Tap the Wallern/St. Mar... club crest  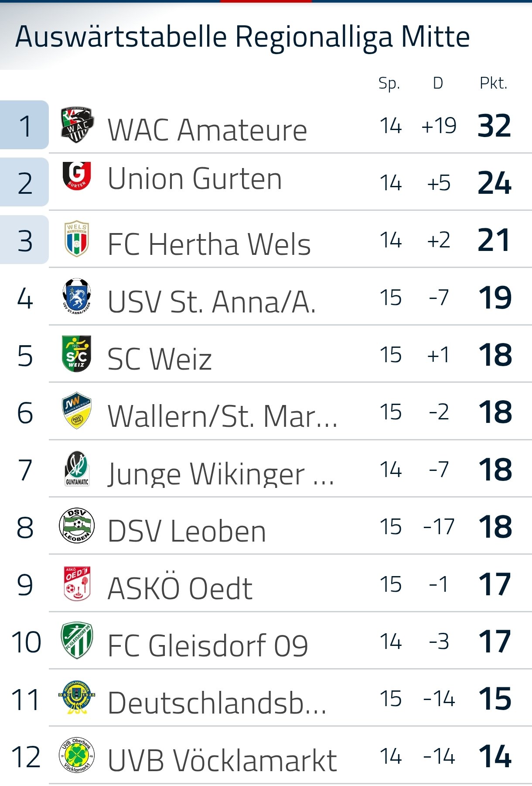[77, 410]
